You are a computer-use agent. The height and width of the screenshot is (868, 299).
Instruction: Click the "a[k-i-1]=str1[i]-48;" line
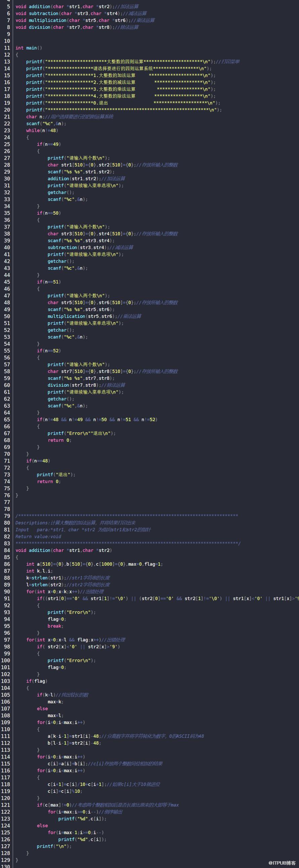coord(126,736)
